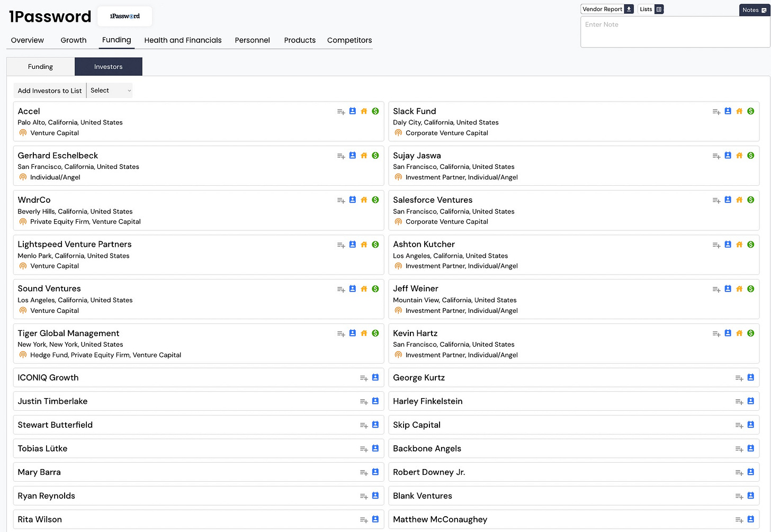Open the contacts icon for Rita Wilson
Viewport: 771px width, 532px height.
point(375,519)
